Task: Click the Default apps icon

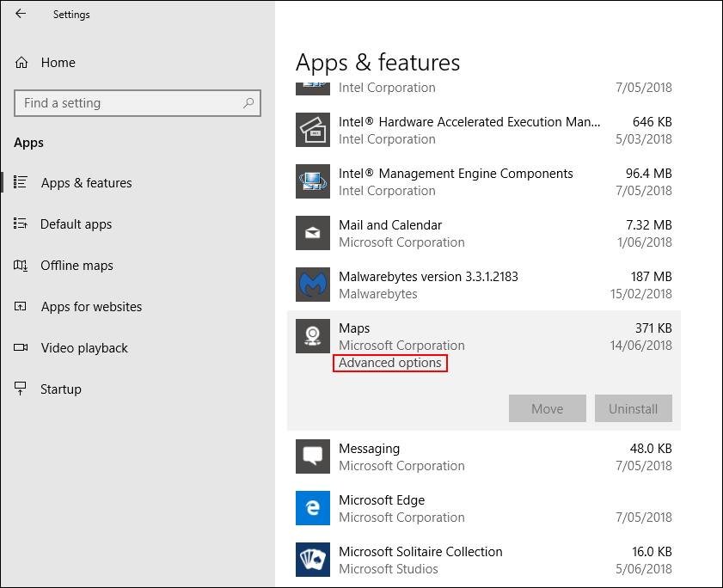Action: 21,224
